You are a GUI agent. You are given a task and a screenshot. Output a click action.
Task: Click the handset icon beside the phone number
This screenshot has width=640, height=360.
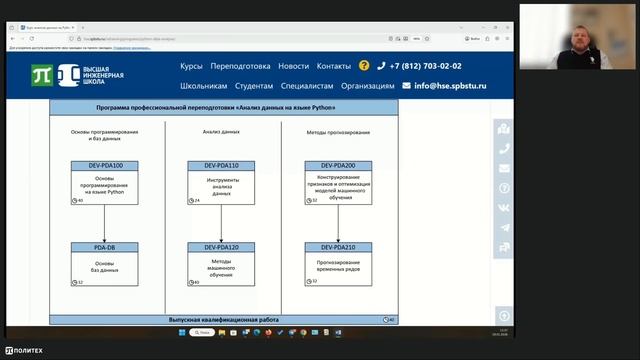click(x=381, y=66)
